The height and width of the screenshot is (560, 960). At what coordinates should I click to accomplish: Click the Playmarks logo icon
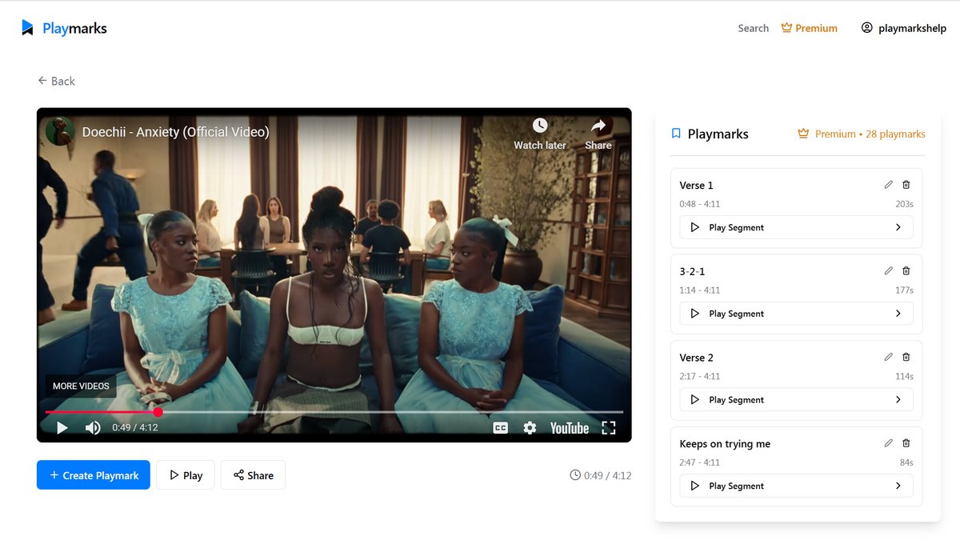(x=27, y=28)
